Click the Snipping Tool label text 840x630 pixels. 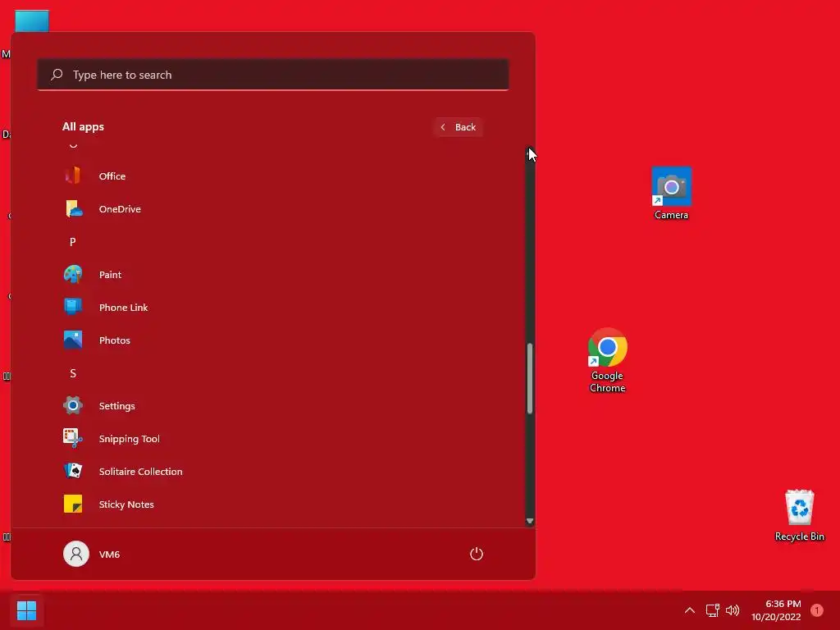[x=129, y=439]
